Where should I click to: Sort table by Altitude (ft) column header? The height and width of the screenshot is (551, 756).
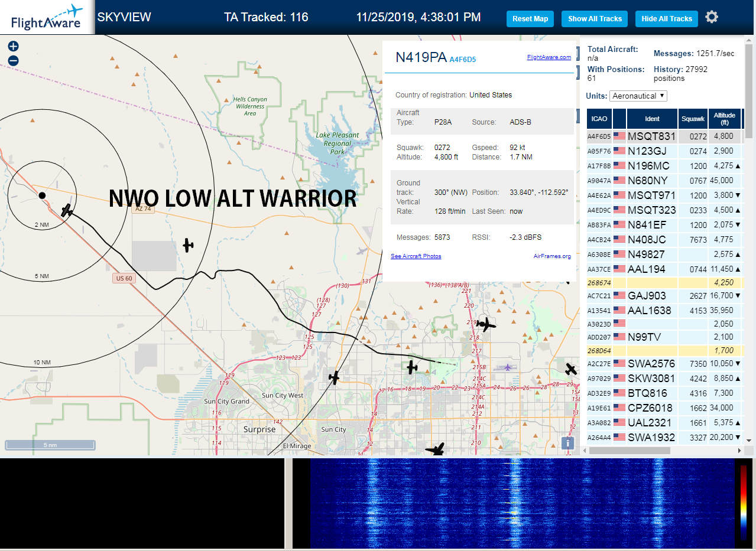point(724,119)
